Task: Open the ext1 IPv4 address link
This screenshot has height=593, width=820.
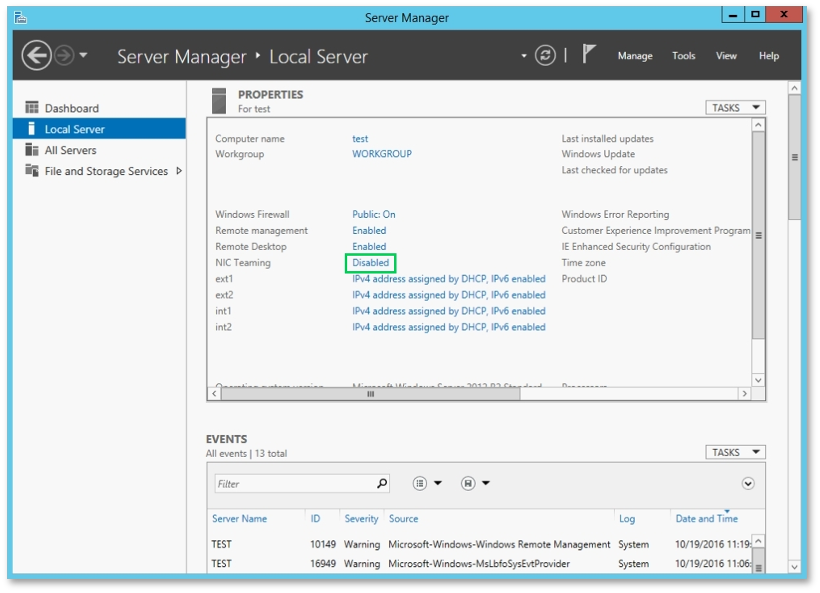Action: 449,279
